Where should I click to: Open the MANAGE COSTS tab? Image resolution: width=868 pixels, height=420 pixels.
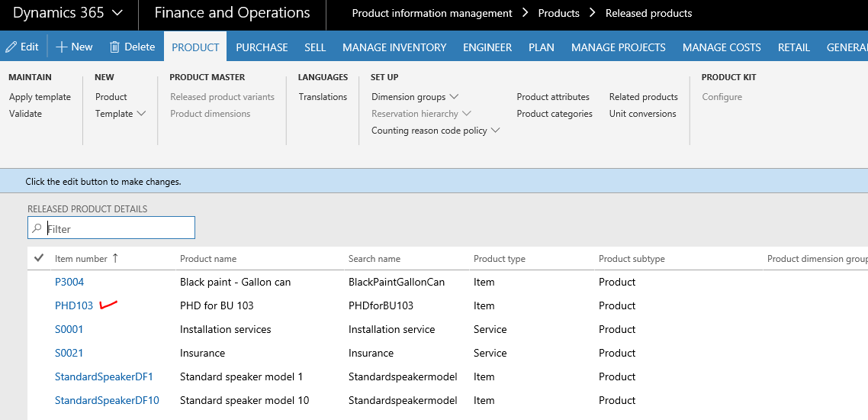pos(722,47)
